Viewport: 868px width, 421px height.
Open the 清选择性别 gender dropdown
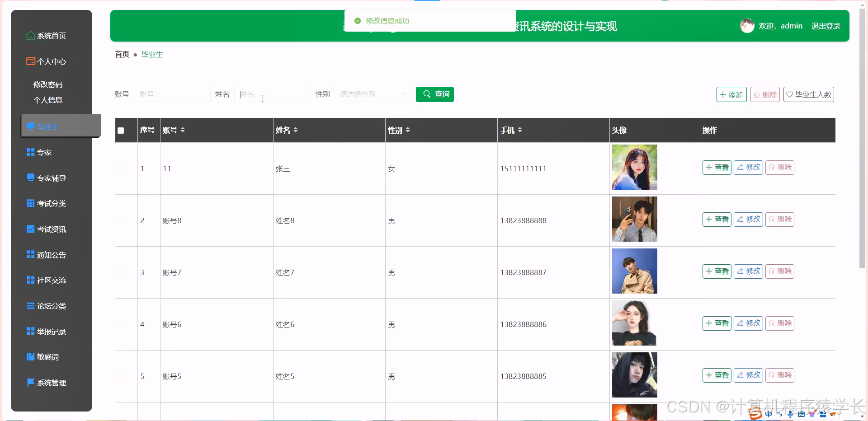click(372, 94)
